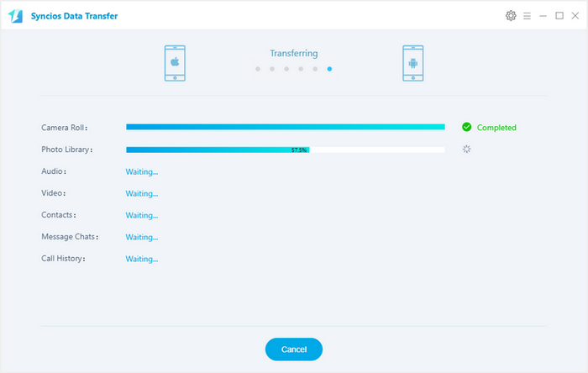Click the loading spinner beside Photo Library
Screen dimensions: 588x373
point(467,150)
